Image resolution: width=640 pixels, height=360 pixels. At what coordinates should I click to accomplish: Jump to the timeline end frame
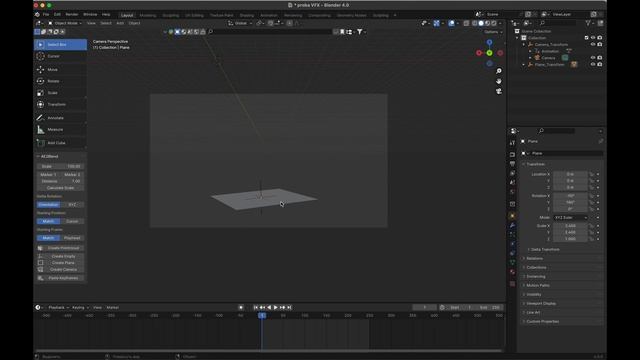point(289,307)
